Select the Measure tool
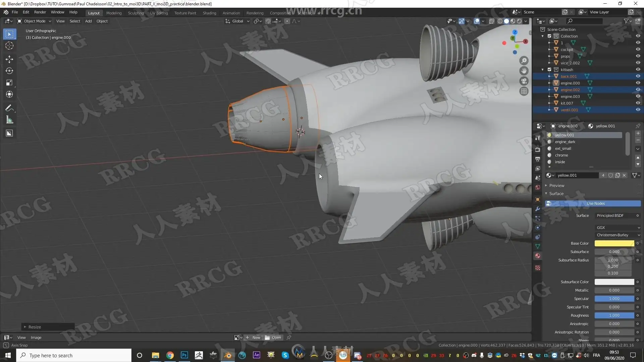The height and width of the screenshot is (362, 644). tap(9, 120)
